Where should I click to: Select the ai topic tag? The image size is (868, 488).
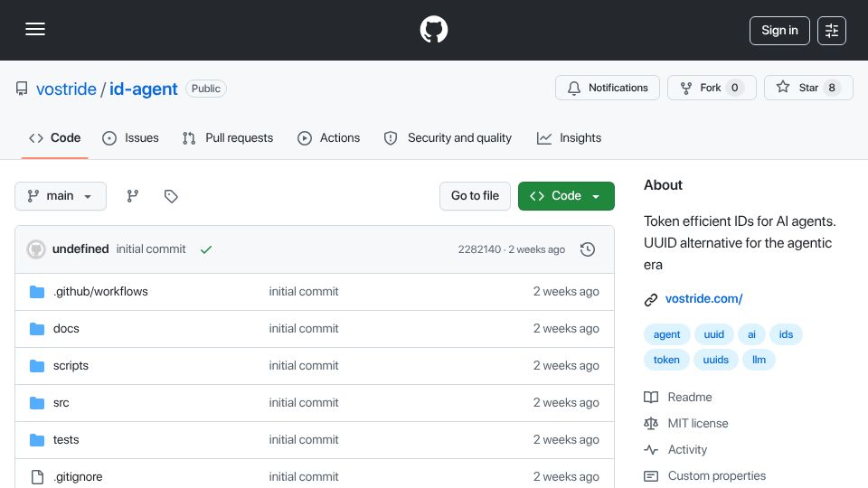pos(751,334)
